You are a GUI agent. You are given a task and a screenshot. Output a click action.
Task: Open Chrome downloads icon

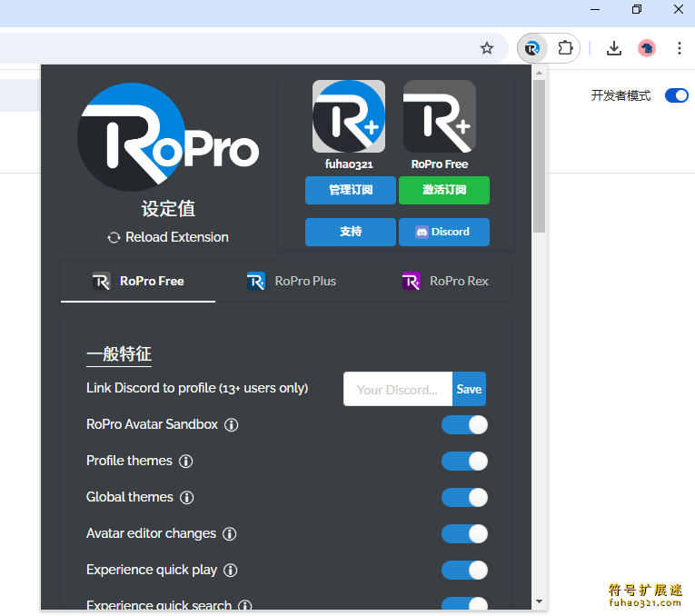(613, 48)
